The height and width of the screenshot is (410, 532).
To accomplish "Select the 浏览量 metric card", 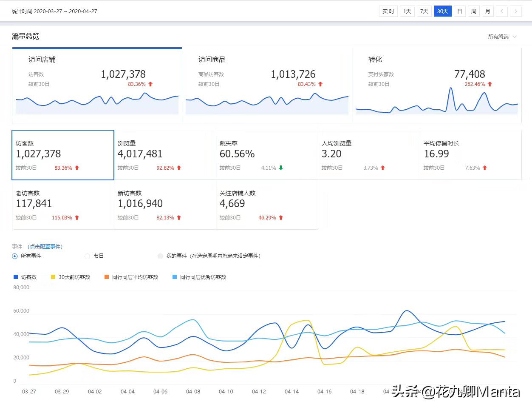I will [x=165, y=155].
